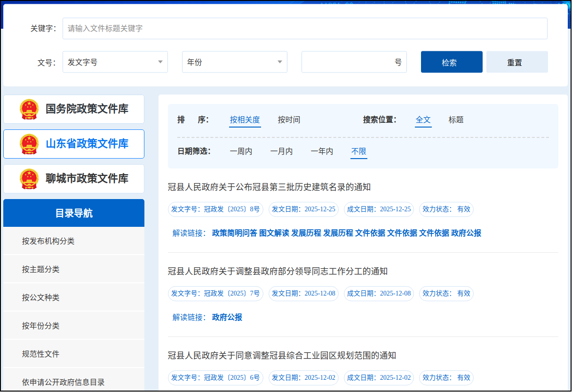Screen dimensions: 572x392
Task: Open 按发布机构分类 in navigation
Action: [74, 241]
